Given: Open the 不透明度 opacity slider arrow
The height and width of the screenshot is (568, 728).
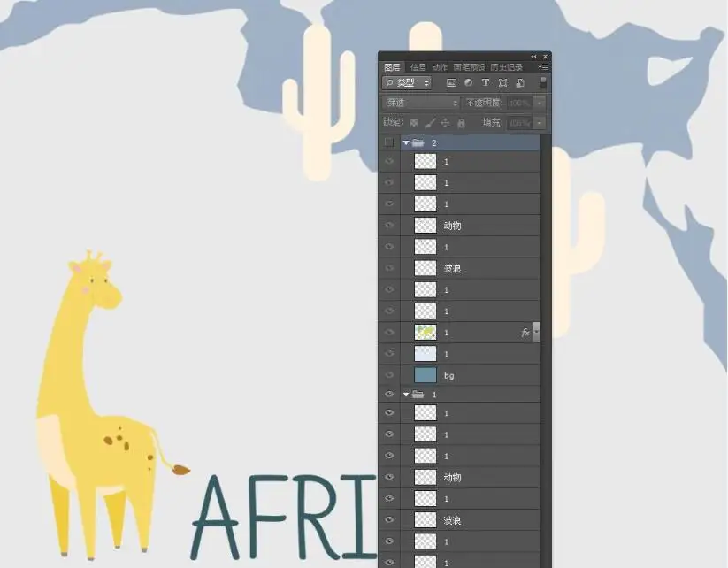Looking at the screenshot, I should [540, 103].
